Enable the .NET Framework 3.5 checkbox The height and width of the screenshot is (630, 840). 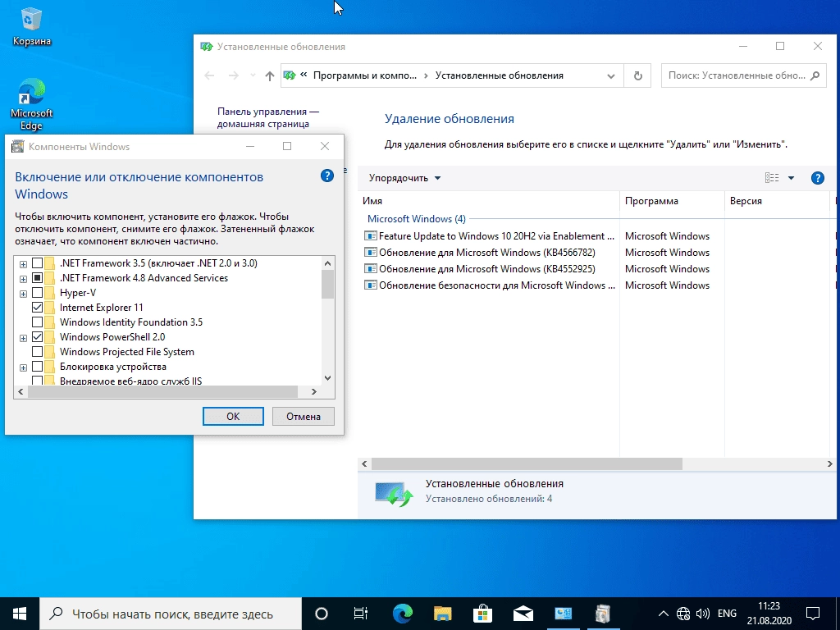(38, 263)
